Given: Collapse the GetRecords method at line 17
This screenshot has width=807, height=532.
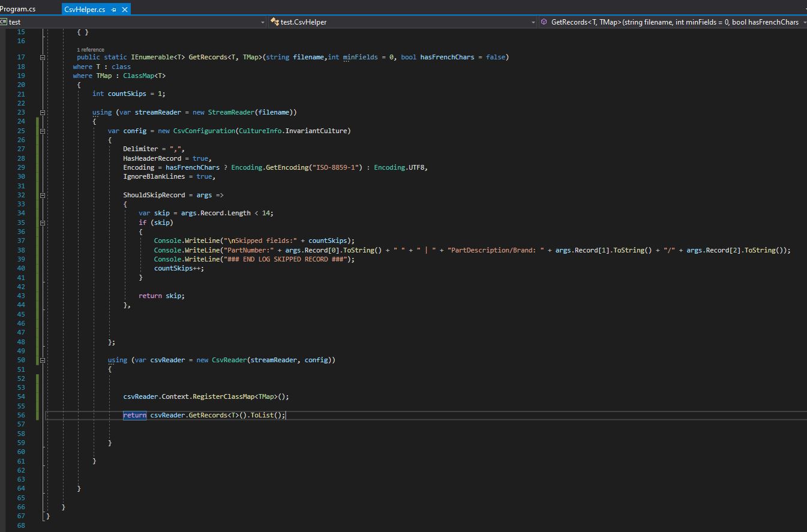Looking at the screenshot, I should tap(42, 57).
